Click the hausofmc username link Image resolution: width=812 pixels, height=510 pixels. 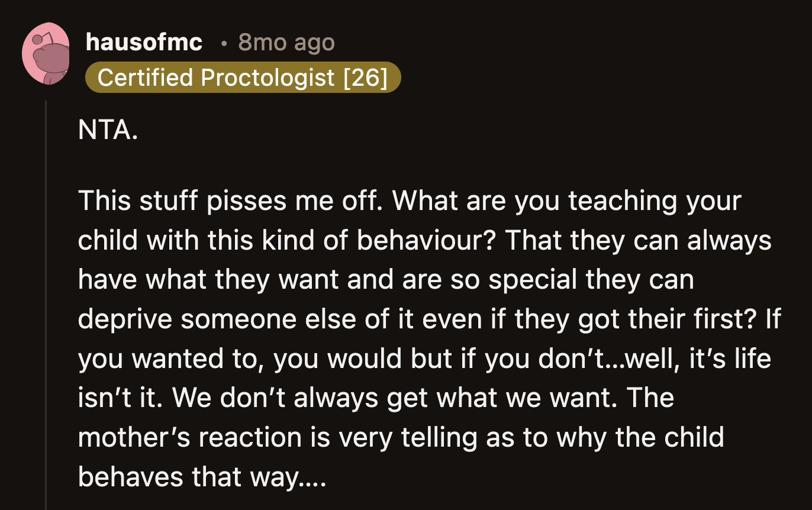[x=143, y=42]
